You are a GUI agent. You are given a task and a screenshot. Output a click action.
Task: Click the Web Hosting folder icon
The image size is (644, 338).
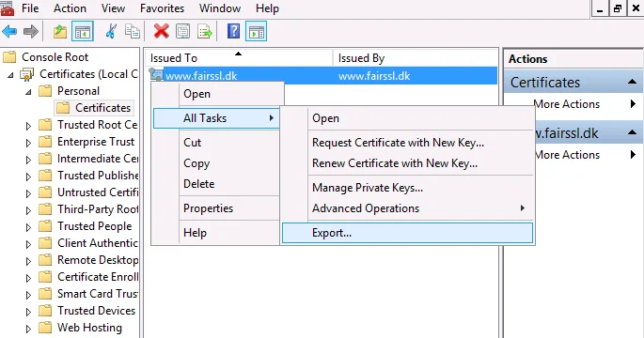click(45, 328)
